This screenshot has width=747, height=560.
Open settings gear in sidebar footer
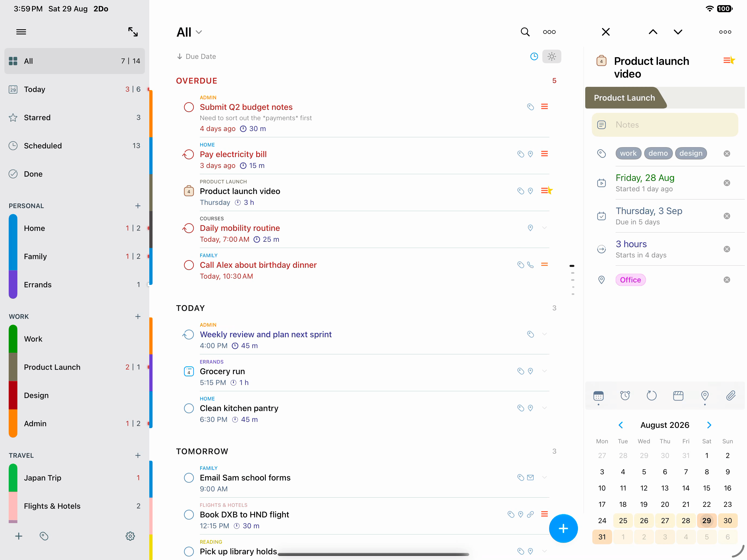pyautogui.click(x=130, y=536)
